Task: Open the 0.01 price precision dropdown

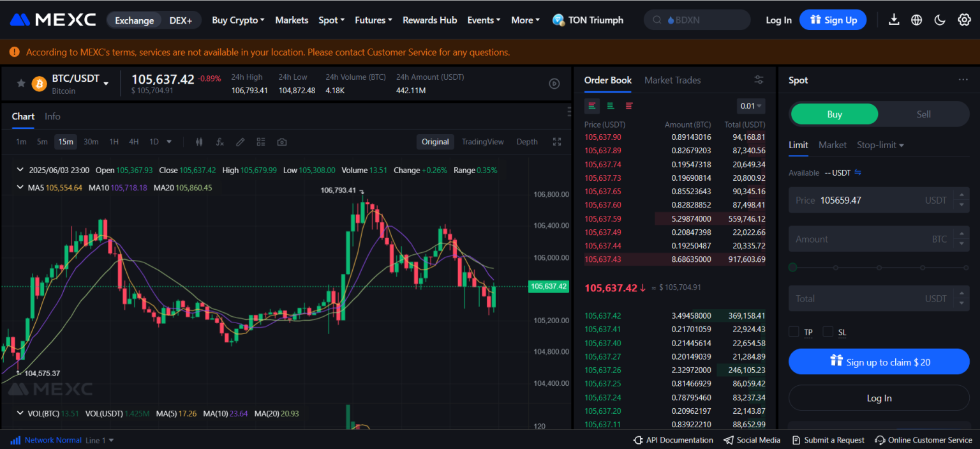Action: coord(751,105)
